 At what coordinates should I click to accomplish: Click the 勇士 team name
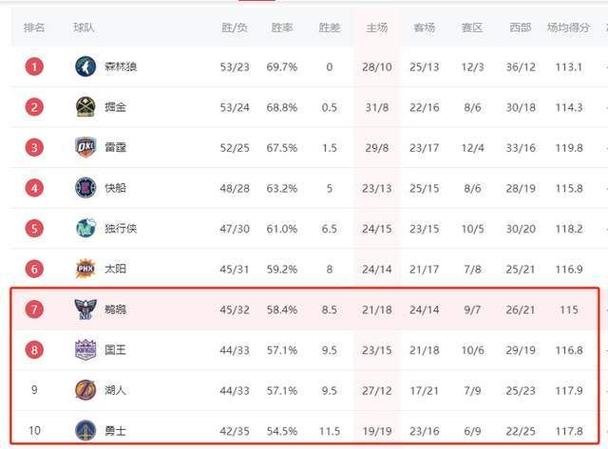tap(115, 430)
